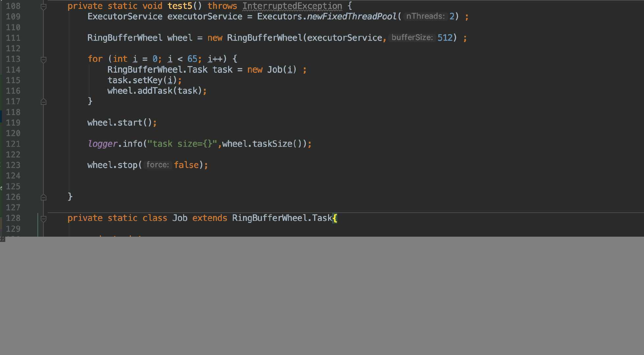Click wheel.addTask(task) statement
644x355 pixels.
pyautogui.click(x=157, y=91)
